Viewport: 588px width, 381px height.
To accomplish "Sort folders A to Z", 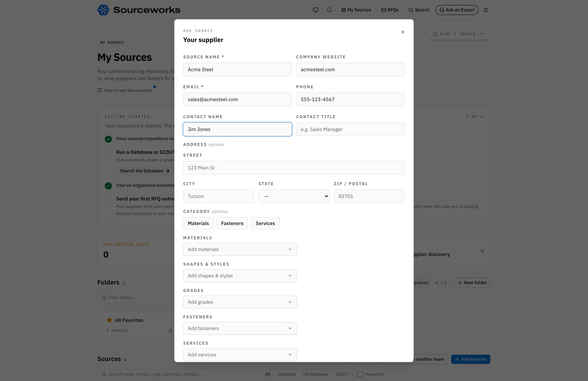I will (x=441, y=283).
